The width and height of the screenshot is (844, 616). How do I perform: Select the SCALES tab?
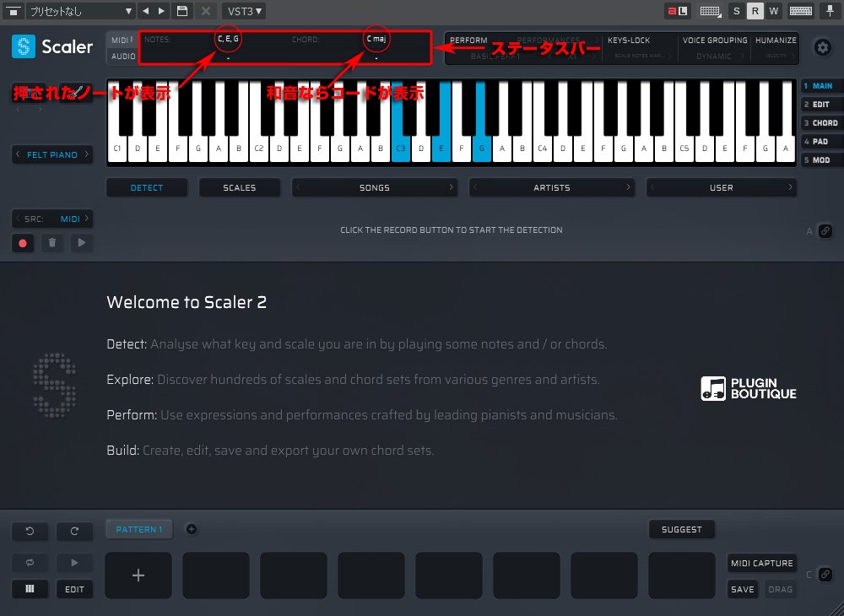pyautogui.click(x=240, y=188)
